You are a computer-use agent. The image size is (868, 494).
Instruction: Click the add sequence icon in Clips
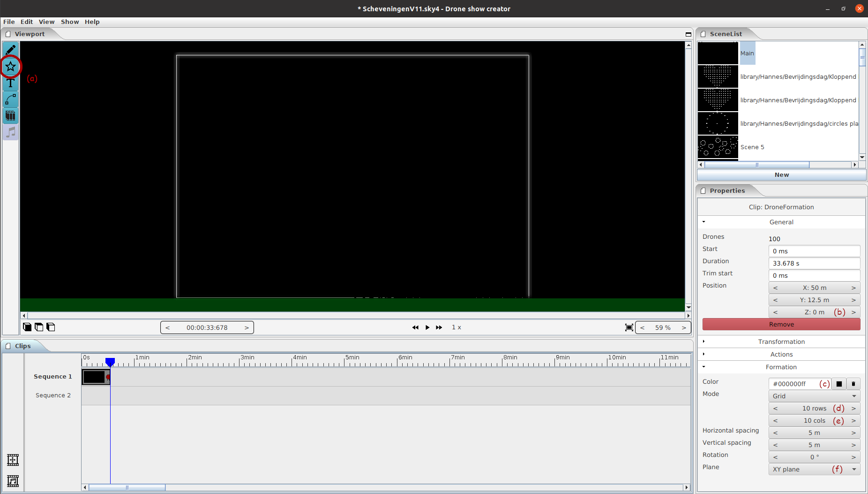(13, 460)
